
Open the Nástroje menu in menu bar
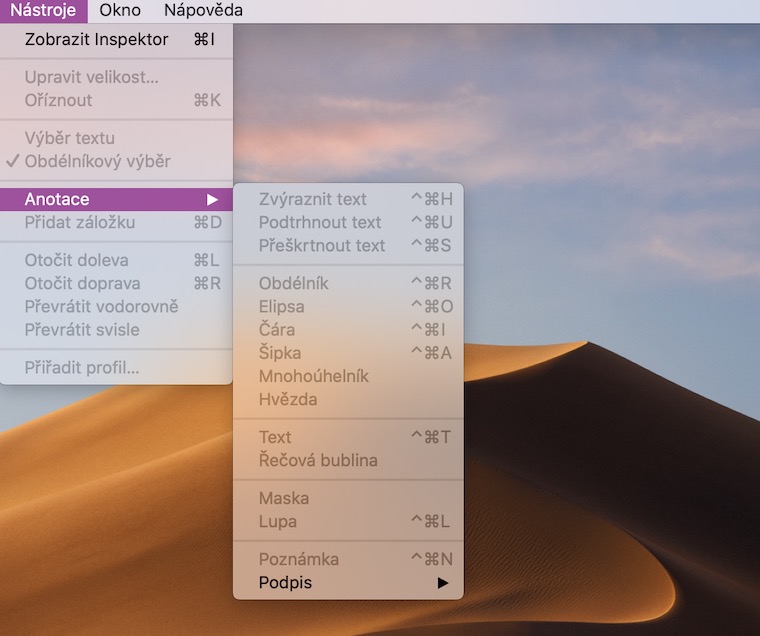tap(43, 10)
